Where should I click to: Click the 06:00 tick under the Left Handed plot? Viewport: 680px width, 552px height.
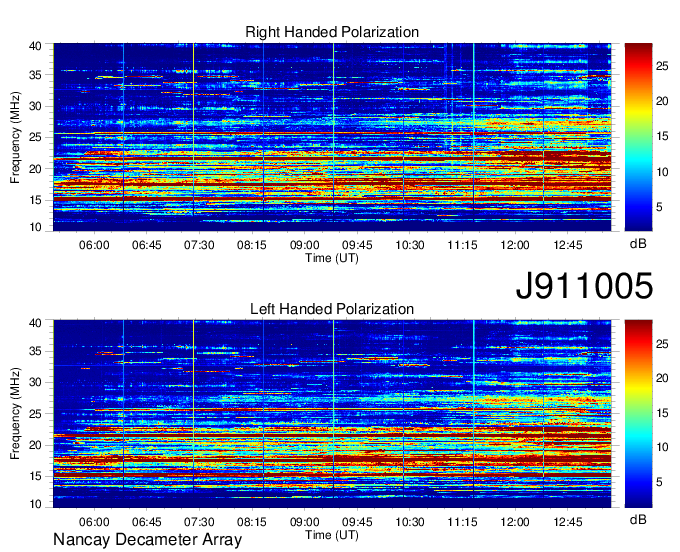coord(94,522)
